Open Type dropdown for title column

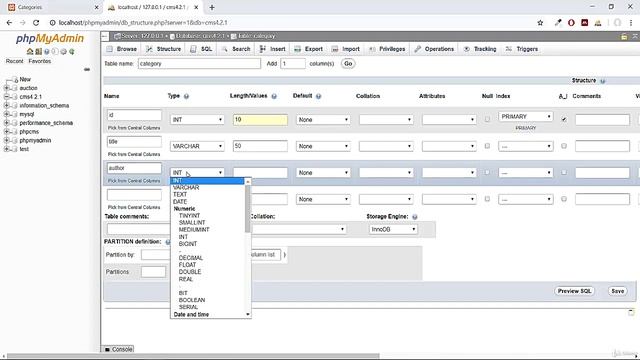(x=197, y=146)
